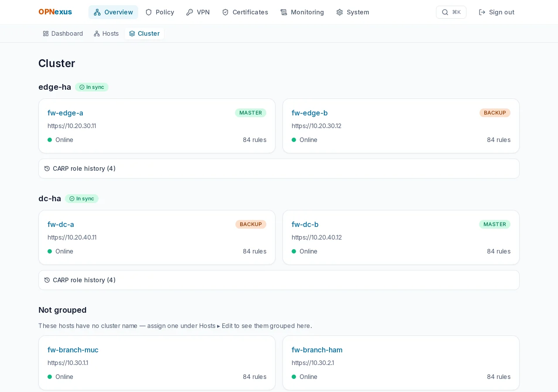This screenshot has height=392, width=558.
Task: Open the Overview menu
Action: point(113,12)
